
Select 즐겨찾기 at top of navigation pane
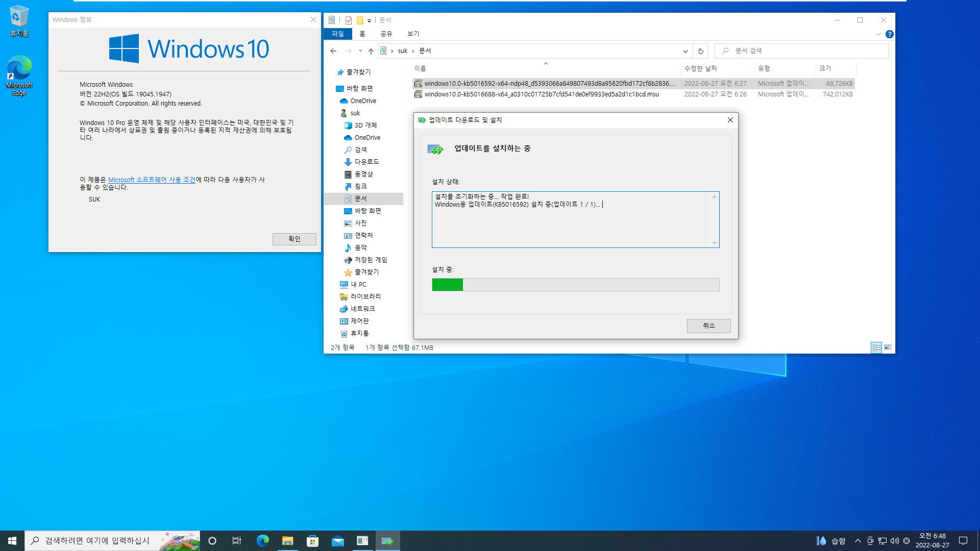pos(358,72)
